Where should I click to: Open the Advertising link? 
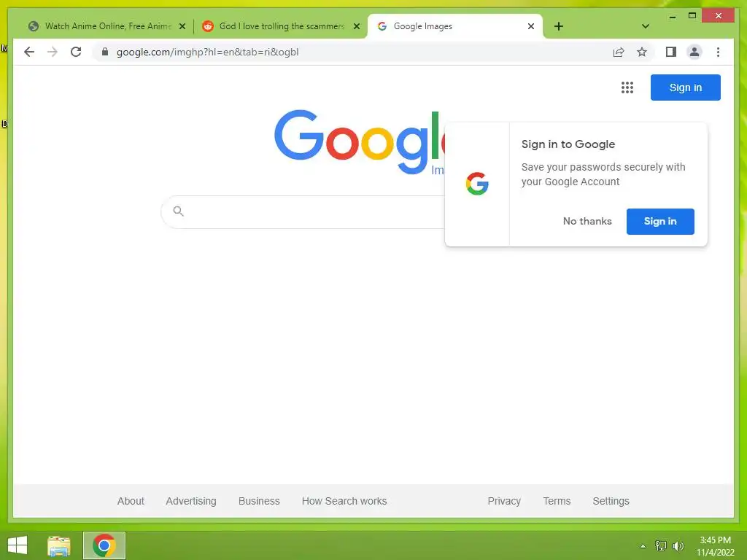pos(191,501)
